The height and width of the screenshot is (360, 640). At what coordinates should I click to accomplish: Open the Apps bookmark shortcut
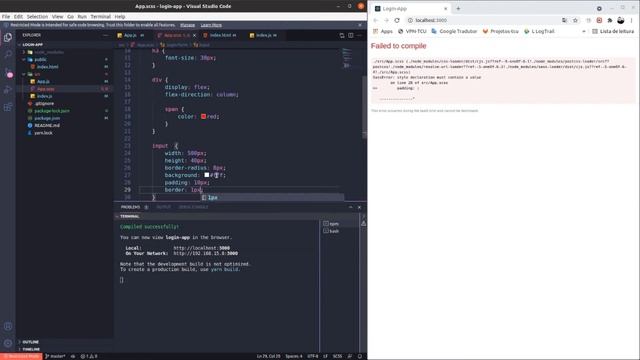click(382, 31)
